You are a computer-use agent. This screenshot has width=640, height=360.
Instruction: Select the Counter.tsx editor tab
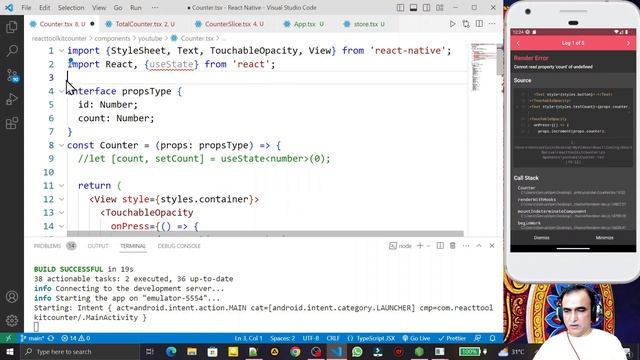[x=62, y=24]
